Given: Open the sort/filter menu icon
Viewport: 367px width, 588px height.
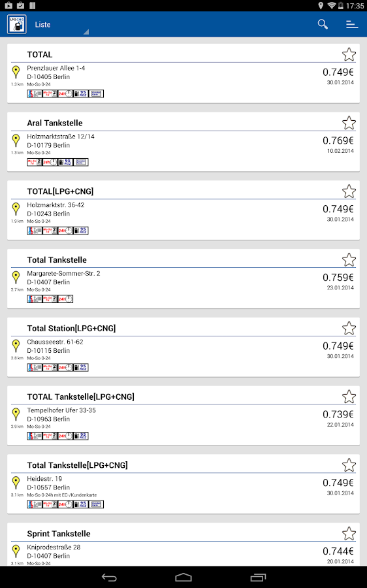Looking at the screenshot, I should 351,24.
